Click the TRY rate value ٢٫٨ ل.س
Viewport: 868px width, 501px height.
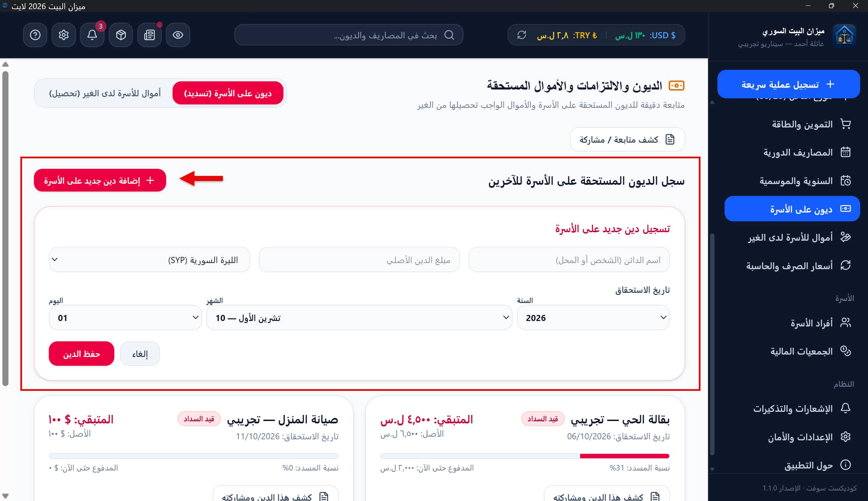coord(553,35)
